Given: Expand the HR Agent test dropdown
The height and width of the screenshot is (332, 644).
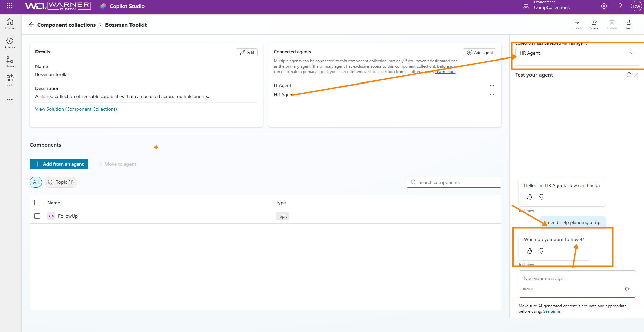Looking at the screenshot, I should [577, 53].
